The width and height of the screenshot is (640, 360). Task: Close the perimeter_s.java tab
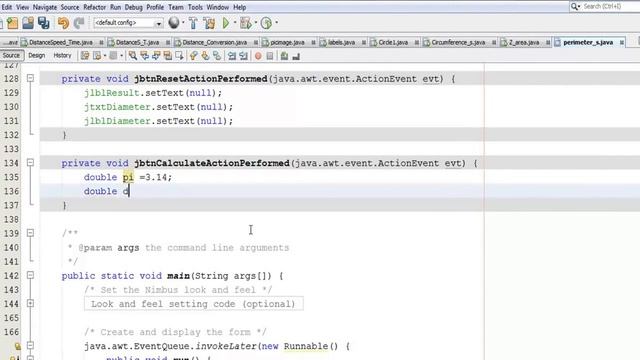coord(622,42)
